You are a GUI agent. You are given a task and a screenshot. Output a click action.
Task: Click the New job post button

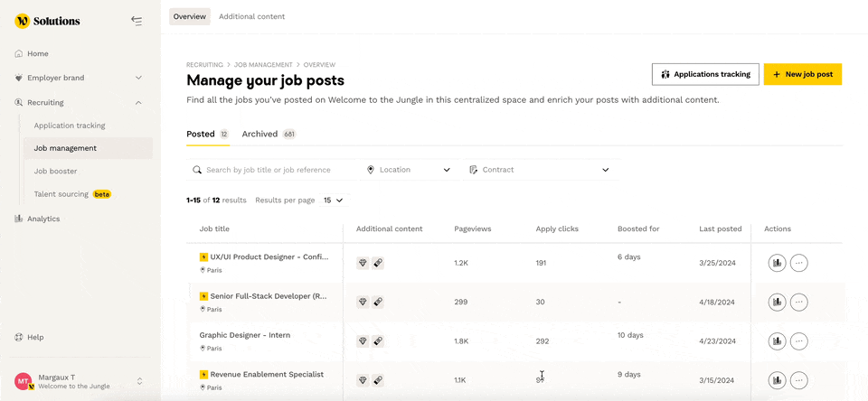click(803, 74)
